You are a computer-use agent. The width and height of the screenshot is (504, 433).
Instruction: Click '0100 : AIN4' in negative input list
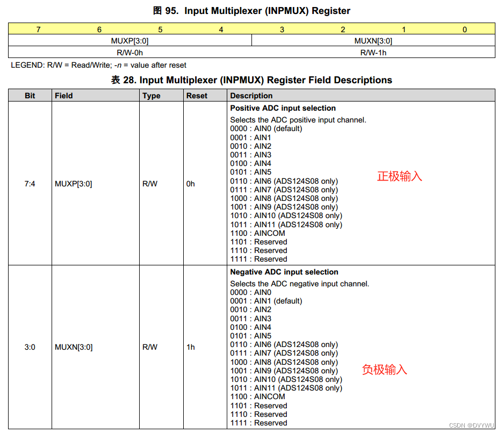251,328
